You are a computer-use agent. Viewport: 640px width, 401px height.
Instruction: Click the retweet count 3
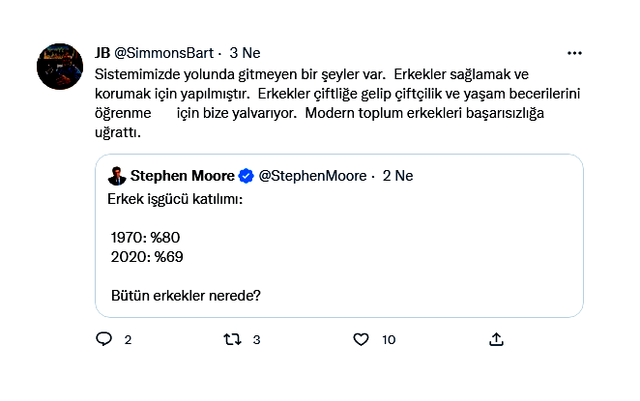pos(256,340)
